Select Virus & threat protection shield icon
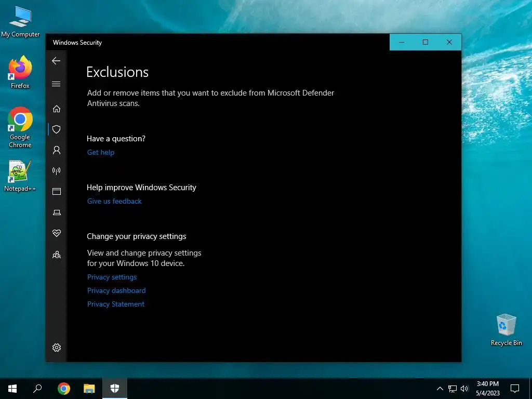Viewport: 532px width, 399px height. point(57,129)
